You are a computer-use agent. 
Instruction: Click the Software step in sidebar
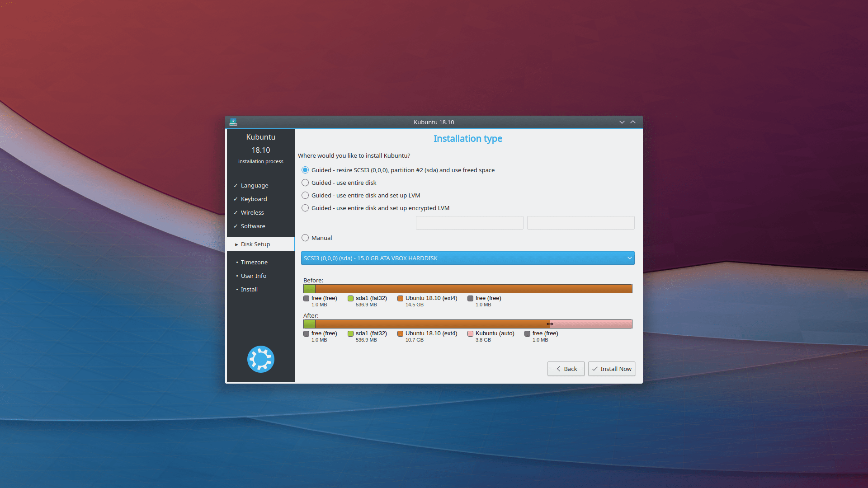(x=253, y=226)
